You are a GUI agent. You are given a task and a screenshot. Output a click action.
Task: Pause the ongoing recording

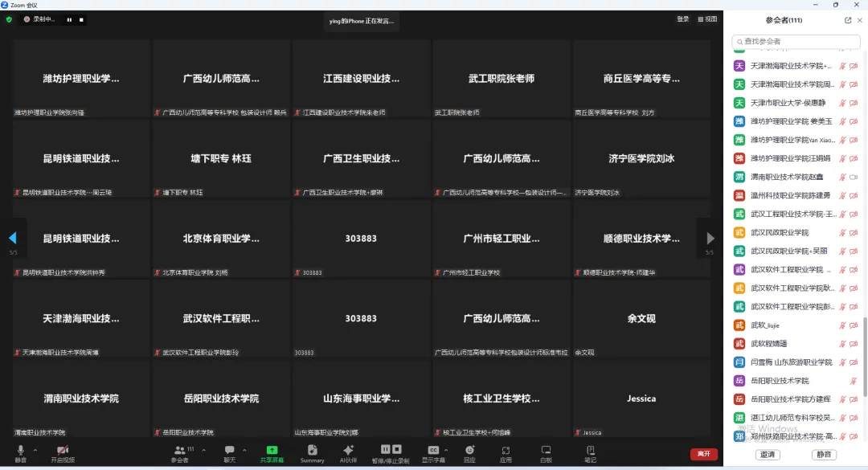point(68,19)
